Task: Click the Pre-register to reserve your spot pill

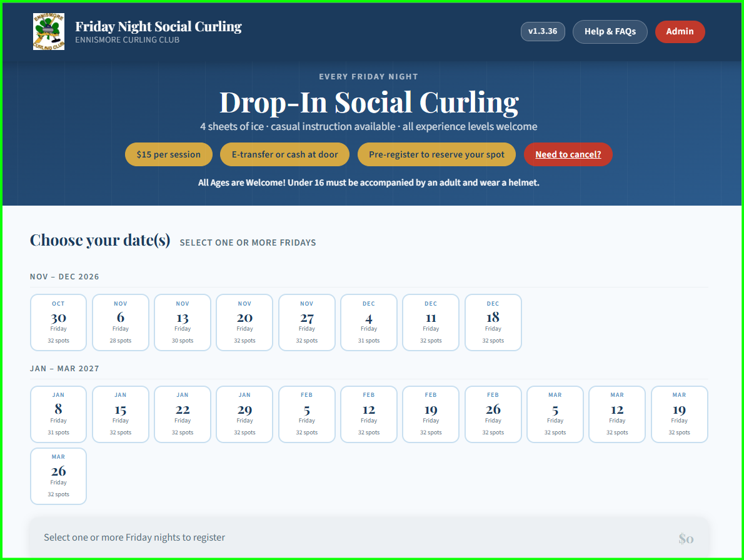Action: pyautogui.click(x=436, y=154)
